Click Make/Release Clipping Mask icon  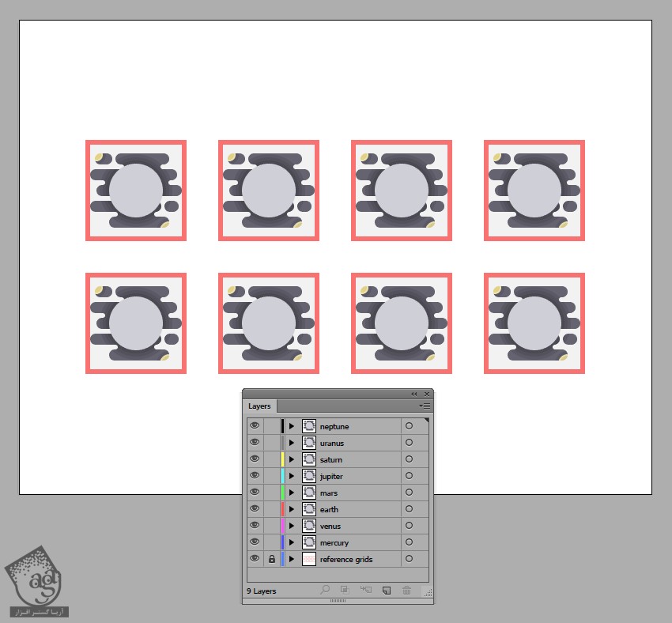pyautogui.click(x=345, y=590)
